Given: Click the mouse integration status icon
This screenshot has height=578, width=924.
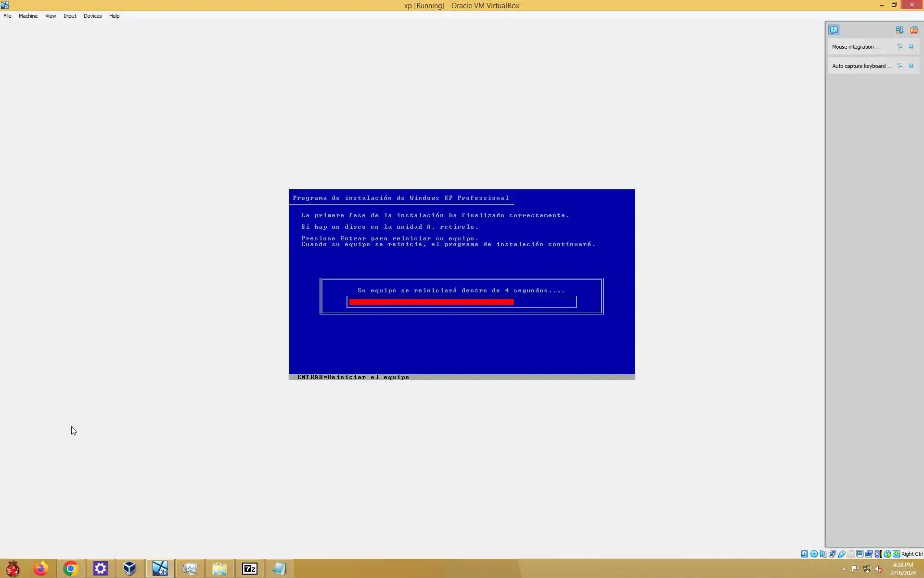Looking at the screenshot, I should (887, 554).
